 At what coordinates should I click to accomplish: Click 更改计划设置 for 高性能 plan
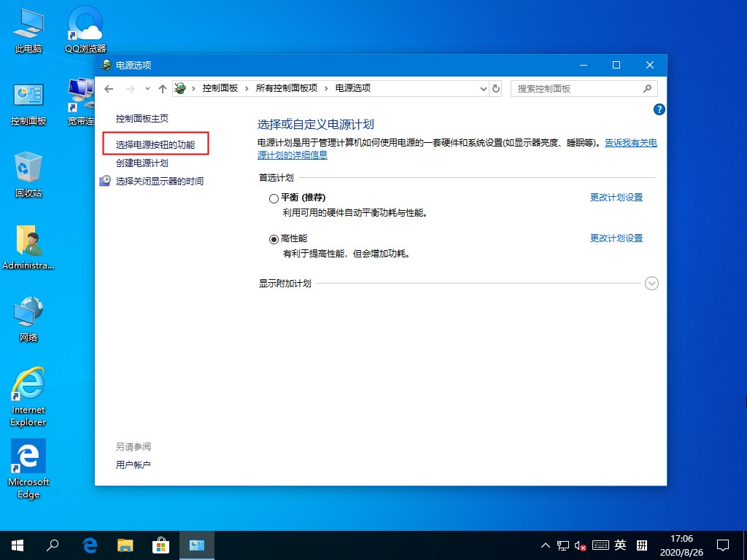pyautogui.click(x=616, y=238)
